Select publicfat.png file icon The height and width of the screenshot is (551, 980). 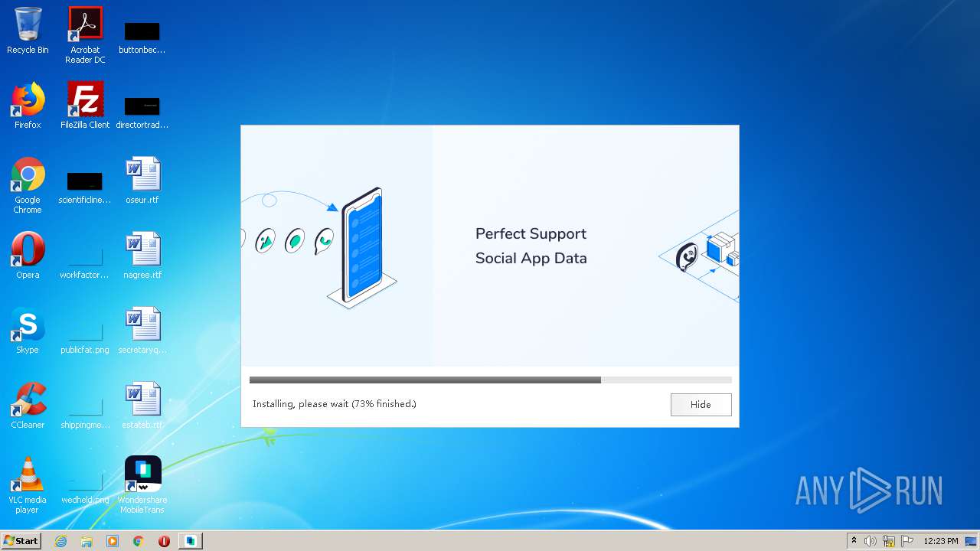(85, 337)
